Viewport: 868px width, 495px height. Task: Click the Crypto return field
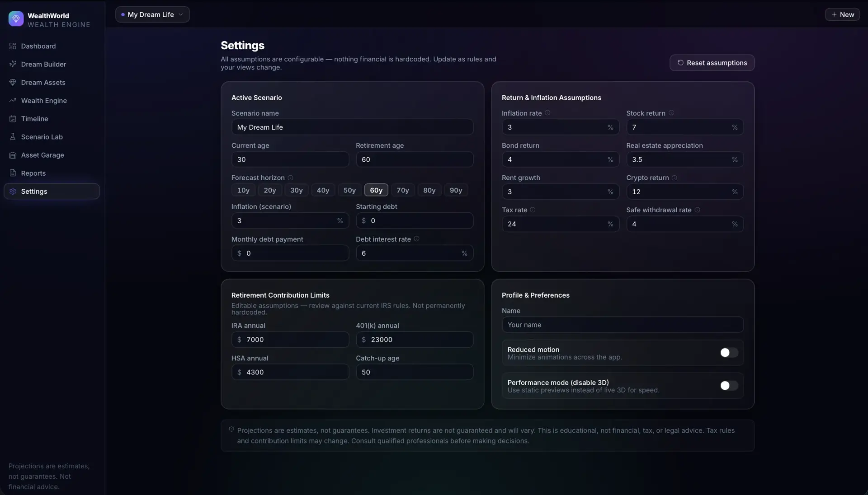click(x=684, y=191)
